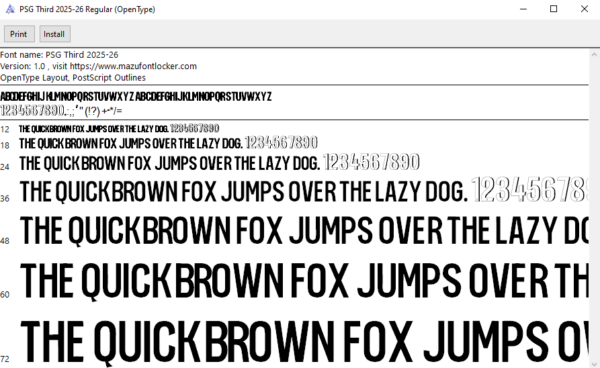This screenshot has width=600, height=368.
Task: Click the 60-point pangram sample
Action: tap(305, 281)
